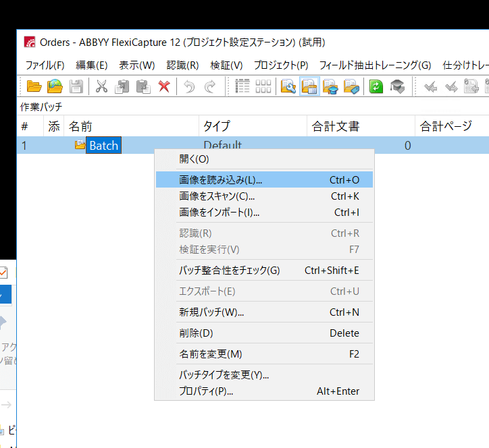Sort by the # column header
This screenshot has width=489, height=448.
pyautogui.click(x=30, y=126)
